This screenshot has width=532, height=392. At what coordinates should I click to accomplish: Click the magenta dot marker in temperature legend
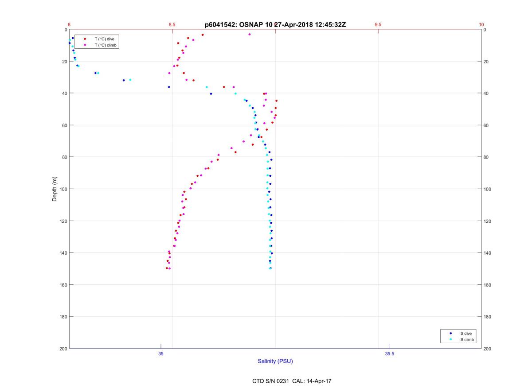[x=85, y=45]
